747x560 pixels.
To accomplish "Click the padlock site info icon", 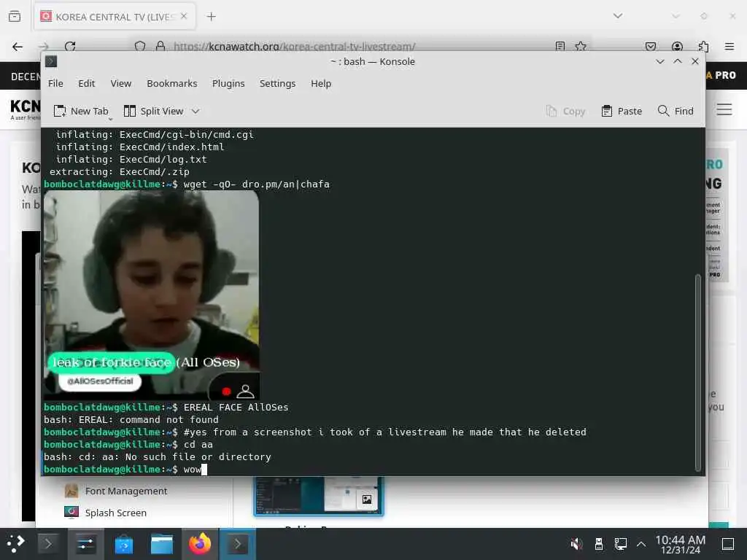I will click(160, 46).
